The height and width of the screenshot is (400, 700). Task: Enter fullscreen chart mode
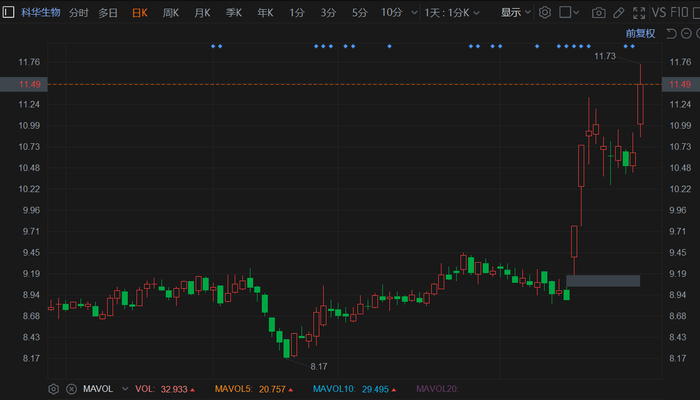639,13
